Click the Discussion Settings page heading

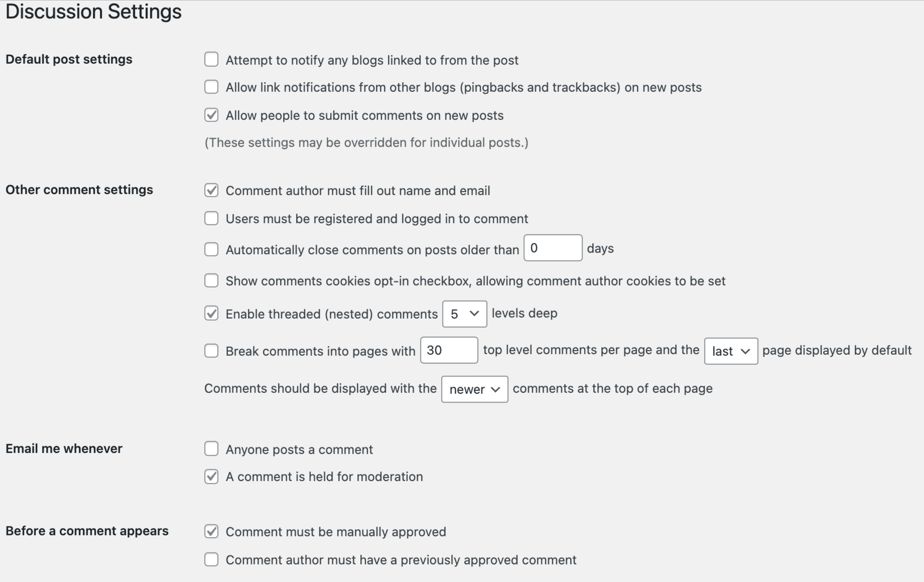(93, 12)
